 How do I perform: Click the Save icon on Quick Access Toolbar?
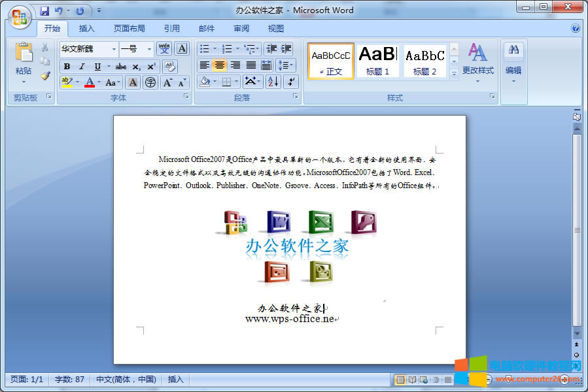[x=44, y=10]
